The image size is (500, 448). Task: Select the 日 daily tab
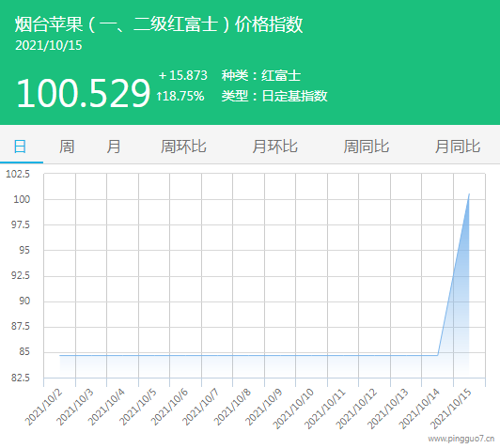pos(20,147)
